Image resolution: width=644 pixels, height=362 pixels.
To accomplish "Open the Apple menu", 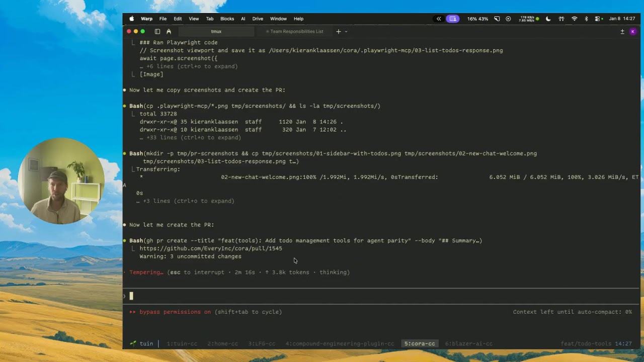I will tap(132, 19).
